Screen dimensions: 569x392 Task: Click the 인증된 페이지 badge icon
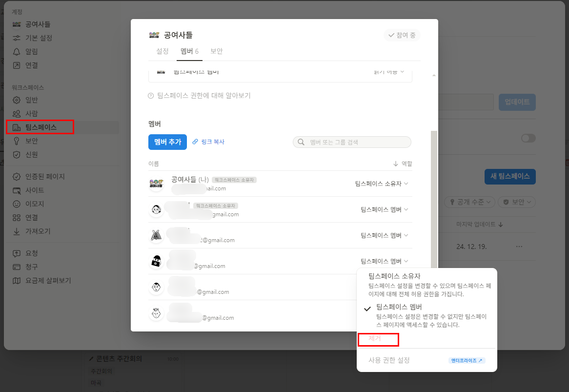click(x=16, y=176)
